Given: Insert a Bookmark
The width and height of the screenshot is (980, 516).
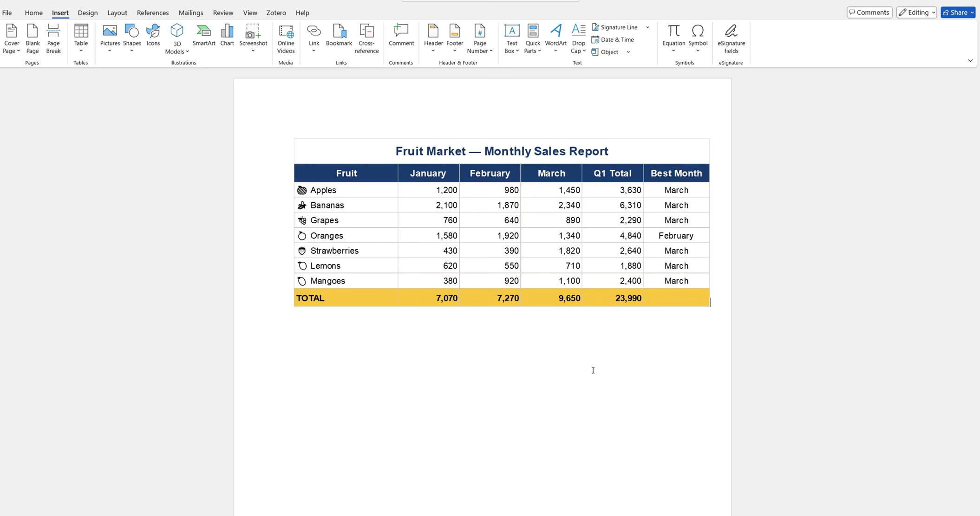Looking at the screenshot, I should 339,36.
